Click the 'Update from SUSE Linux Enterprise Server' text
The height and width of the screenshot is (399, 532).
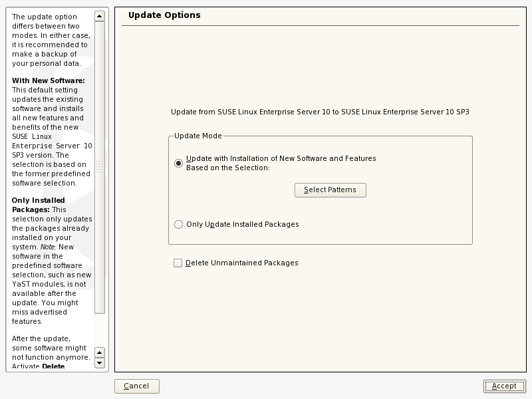[x=320, y=112]
